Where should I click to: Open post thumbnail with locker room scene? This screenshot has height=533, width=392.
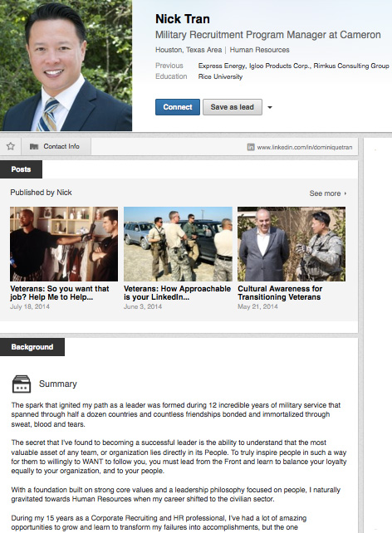coord(64,244)
